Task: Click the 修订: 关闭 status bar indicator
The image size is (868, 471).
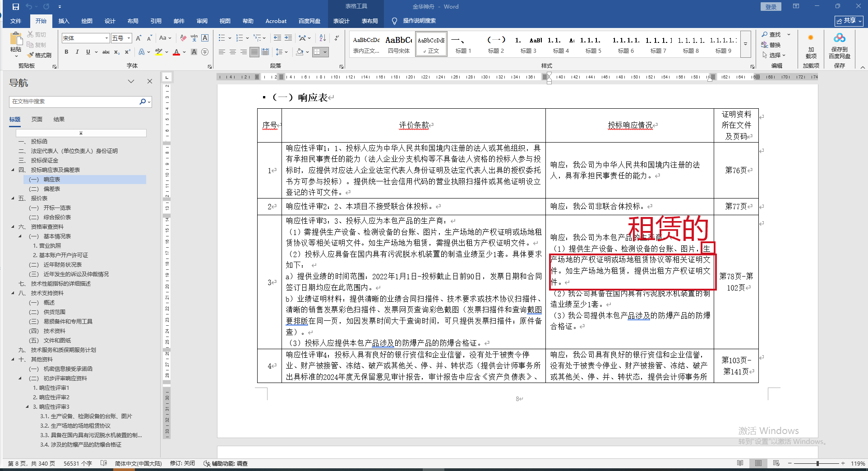Action: coord(182,463)
